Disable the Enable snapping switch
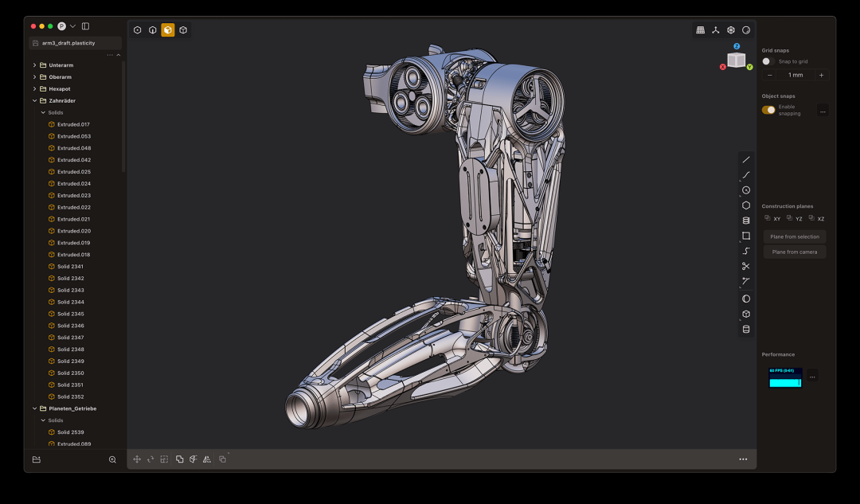The height and width of the screenshot is (504, 860). pyautogui.click(x=768, y=110)
